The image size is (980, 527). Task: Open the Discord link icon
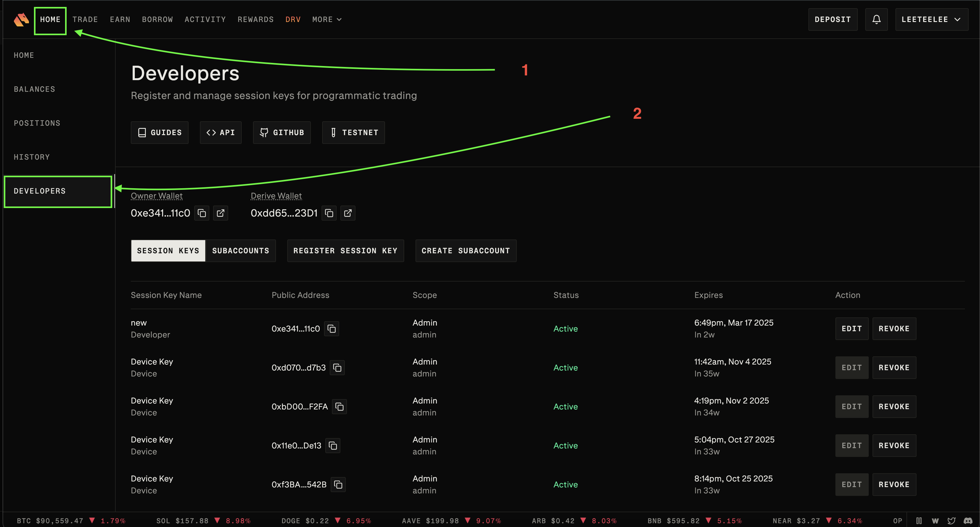tap(968, 520)
